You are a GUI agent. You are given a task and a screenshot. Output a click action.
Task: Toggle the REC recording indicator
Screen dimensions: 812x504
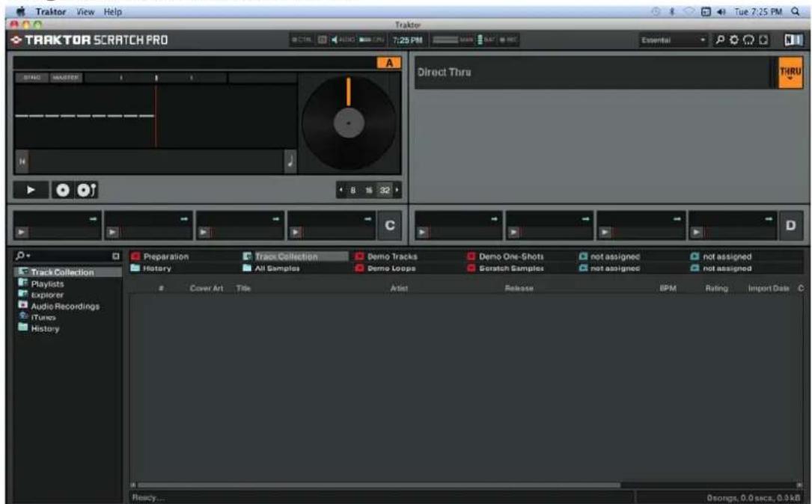click(x=509, y=40)
